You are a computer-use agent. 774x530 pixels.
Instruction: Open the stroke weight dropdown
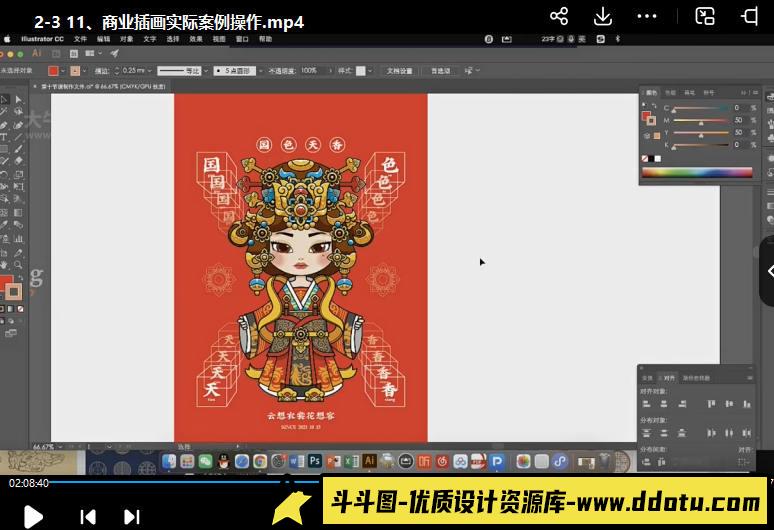[x=150, y=71]
